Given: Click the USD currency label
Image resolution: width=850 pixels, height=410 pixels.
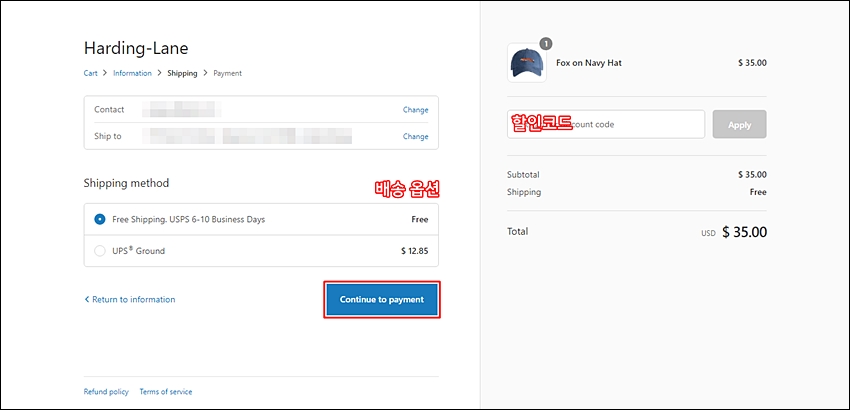Looking at the screenshot, I should 708,234.
